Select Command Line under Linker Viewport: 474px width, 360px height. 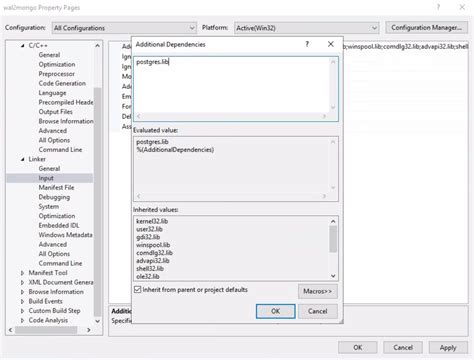click(60, 263)
